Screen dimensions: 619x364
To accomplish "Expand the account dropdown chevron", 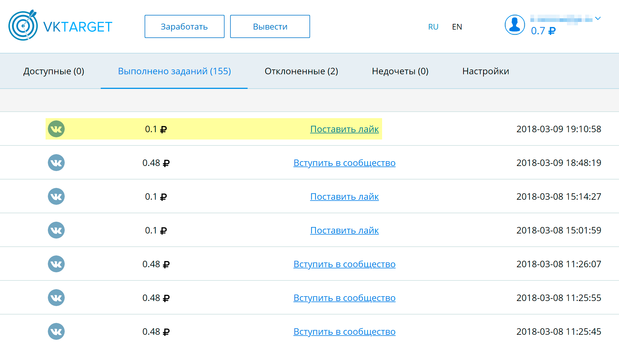I will pyautogui.click(x=598, y=19).
